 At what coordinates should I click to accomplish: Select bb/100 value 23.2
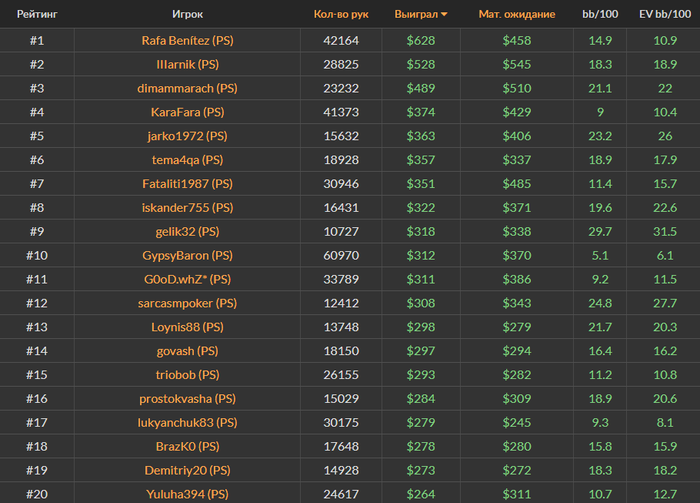600,136
